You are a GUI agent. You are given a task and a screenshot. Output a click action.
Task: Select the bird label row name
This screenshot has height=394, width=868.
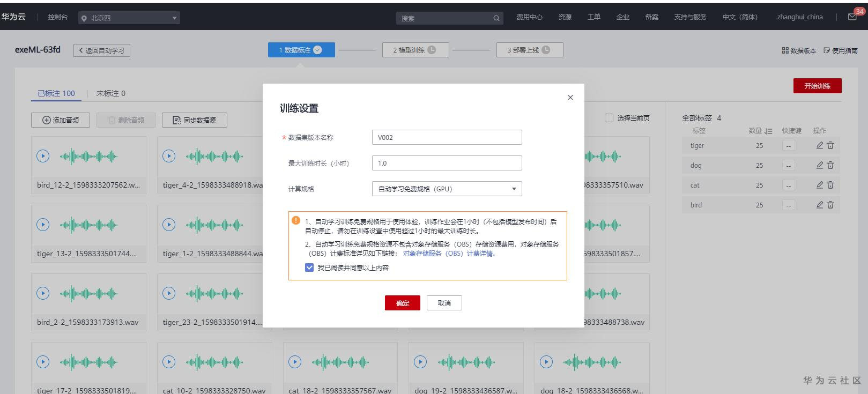click(696, 205)
